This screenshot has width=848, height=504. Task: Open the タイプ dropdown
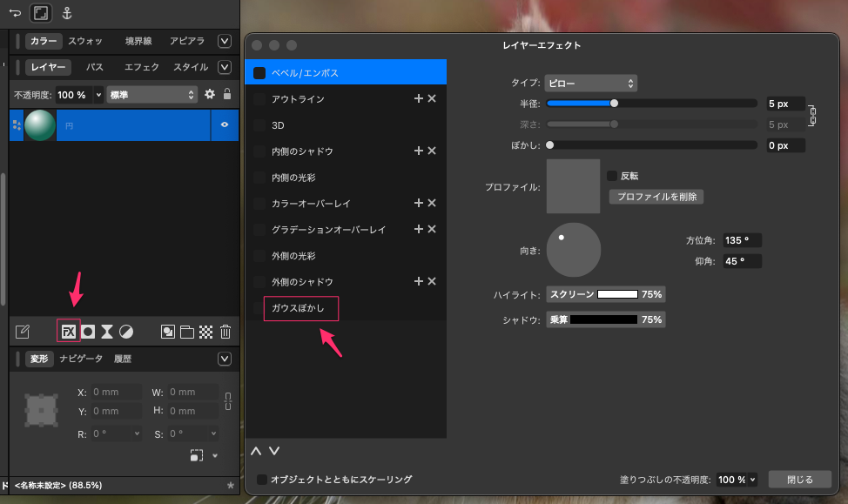tap(591, 84)
